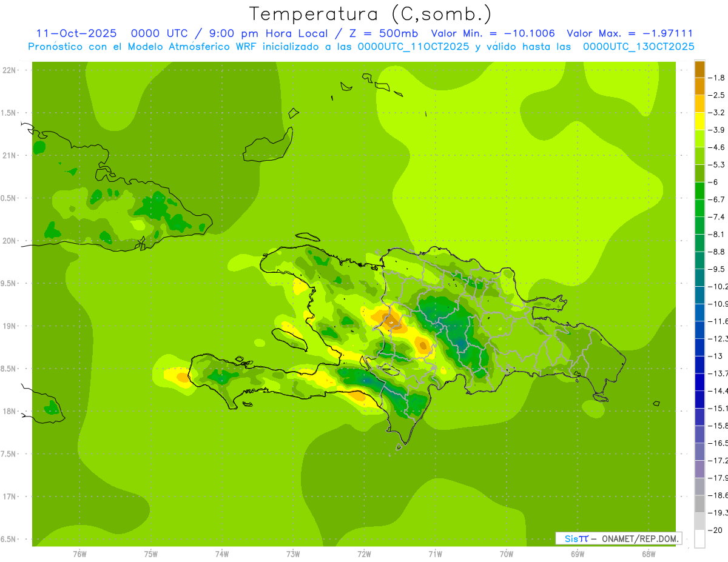The height and width of the screenshot is (562, 728).
Task: Click the 19N latitude axis label
Action: point(9,326)
